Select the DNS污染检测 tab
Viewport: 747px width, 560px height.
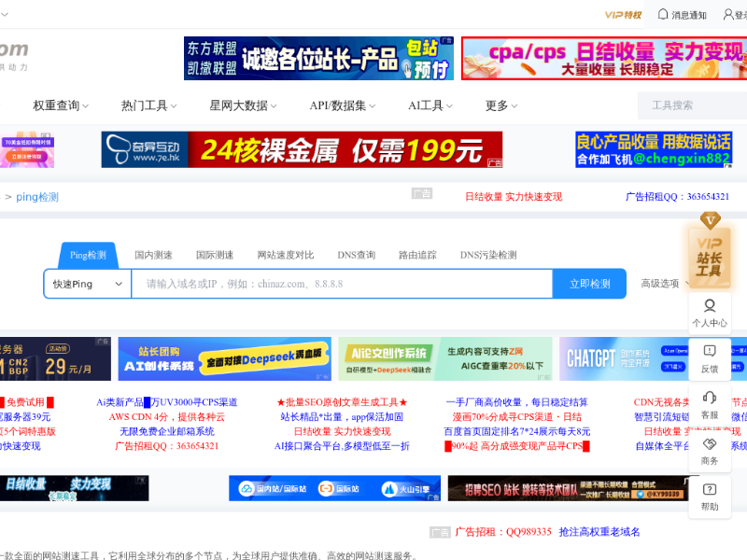coord(487,255)
